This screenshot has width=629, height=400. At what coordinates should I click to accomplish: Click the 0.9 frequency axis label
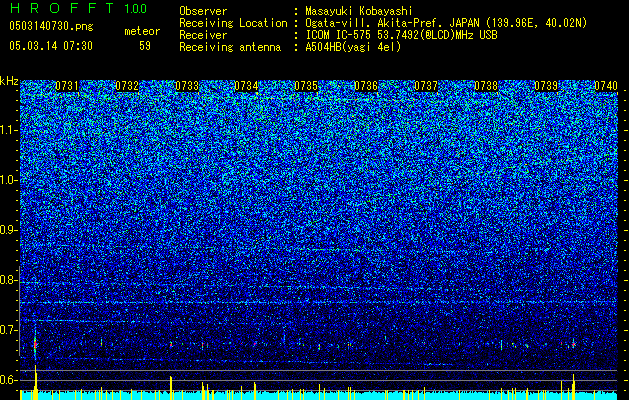8,230
